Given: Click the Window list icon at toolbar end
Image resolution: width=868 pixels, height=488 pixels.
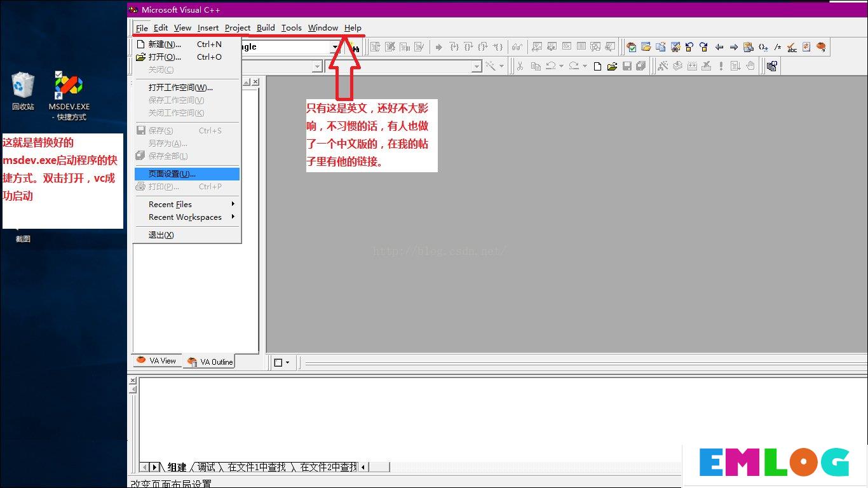Looking at the screenshot, I should pyautogui.click(x=771, y=66).
